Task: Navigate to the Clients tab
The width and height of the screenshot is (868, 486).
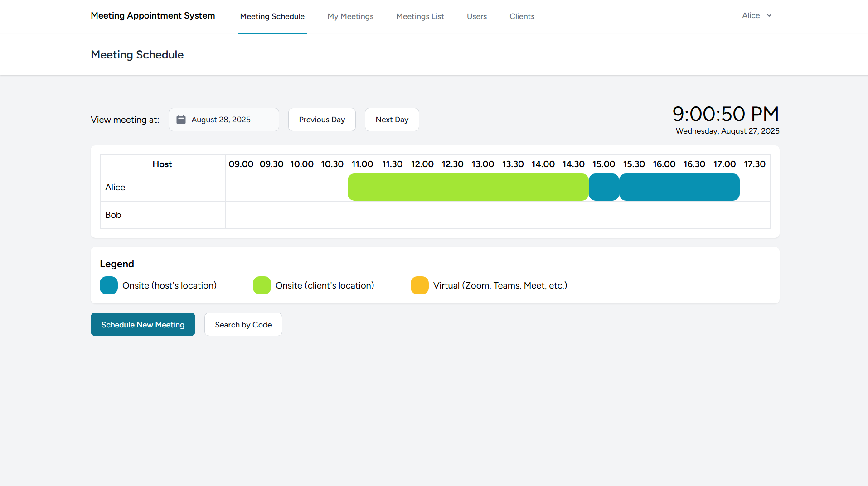Action: pyautogui.click(x=522, y=16)
